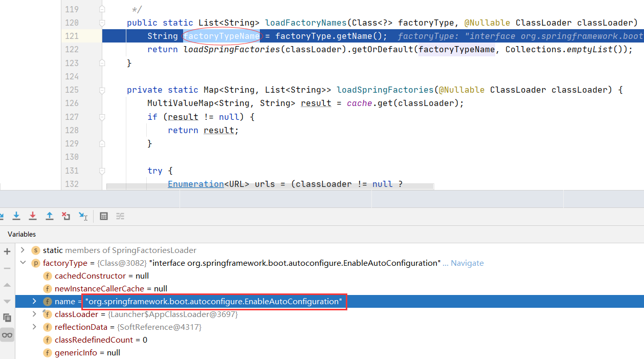Screen dimensions: 644x359
Task: Expand static members of SpringFactoriesLoader
Action: [22, 250]
